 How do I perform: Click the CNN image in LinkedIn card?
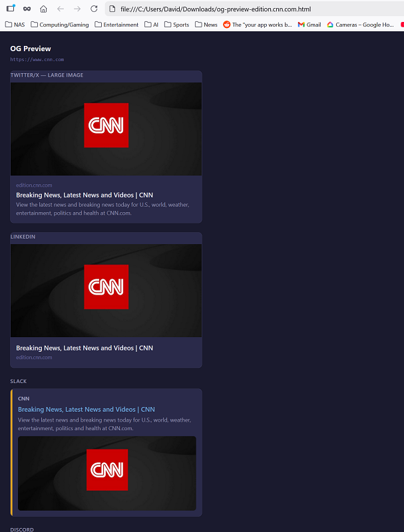[x=106, y=291]
